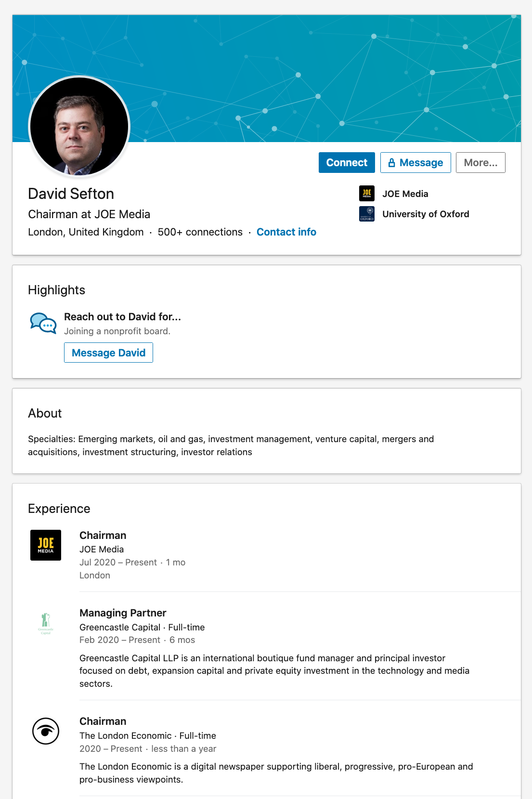The image size is (532, 799).
Task: Click the Message David button
Action: tap(108, 353)
